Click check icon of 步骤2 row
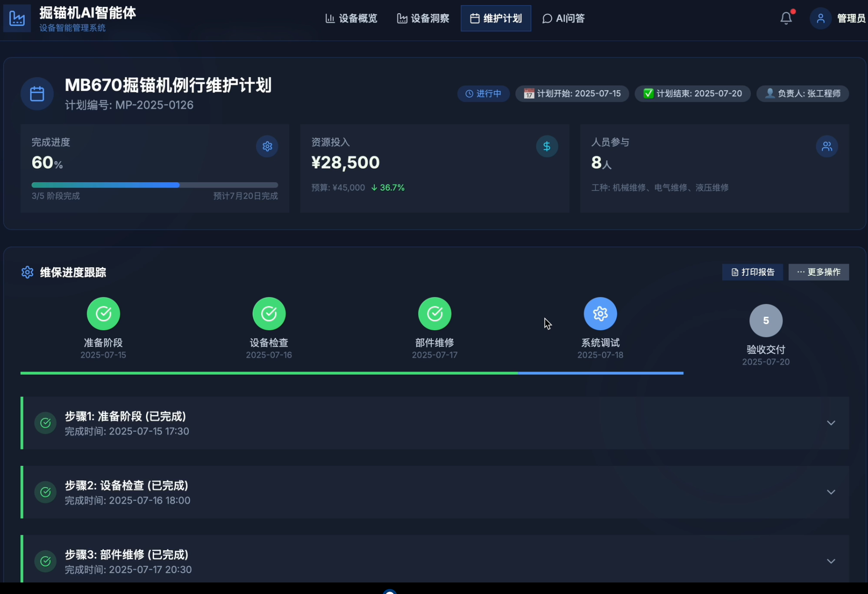The image size is (868, 594). [45, 492]
